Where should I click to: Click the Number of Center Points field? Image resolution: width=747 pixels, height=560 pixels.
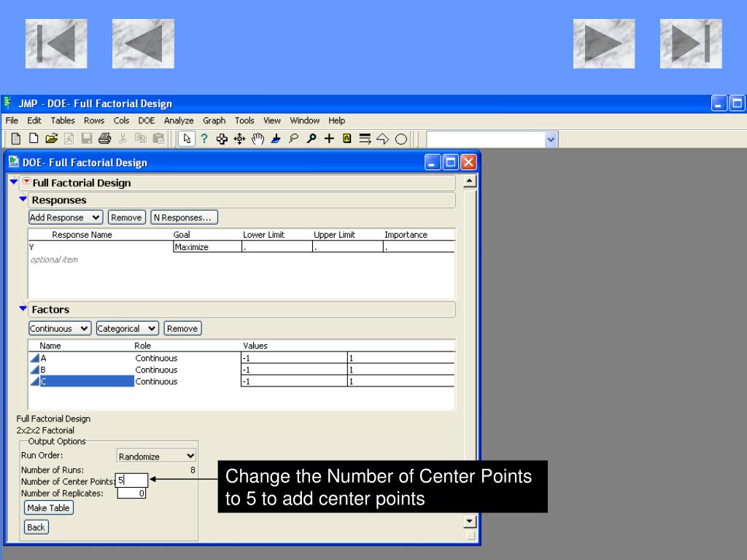coord(132,480)
